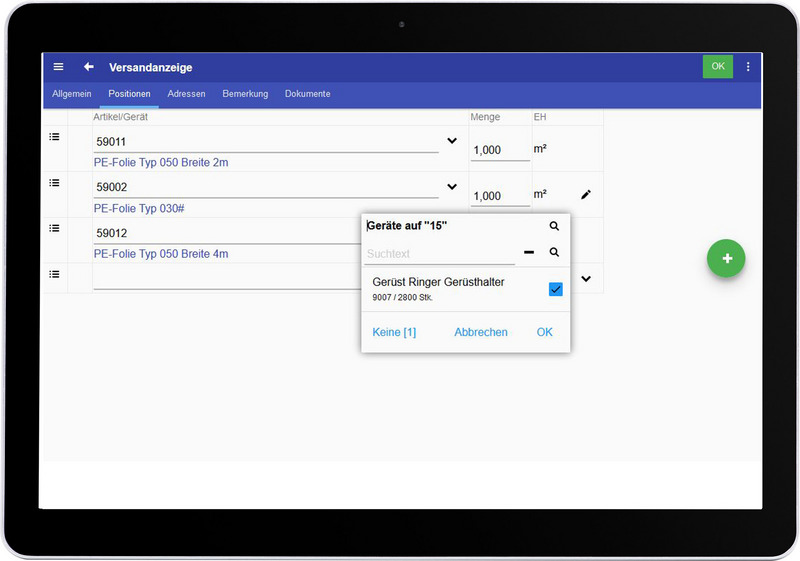Open the hamburger navigation menu
The image size is (800, 561).
[x=58, y=67]
